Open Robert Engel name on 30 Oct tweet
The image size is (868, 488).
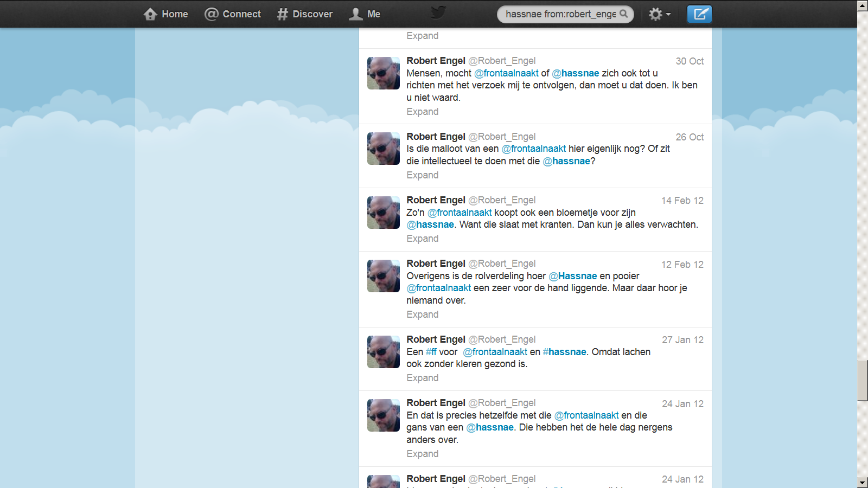pos(436,61)
